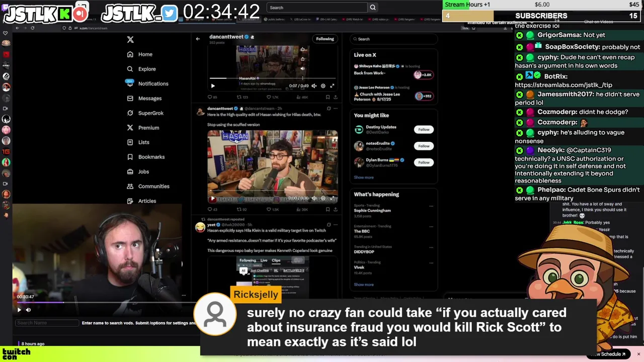Like the post with 1.7K likes
Screen dimensions: 644x362
(272, 97)
